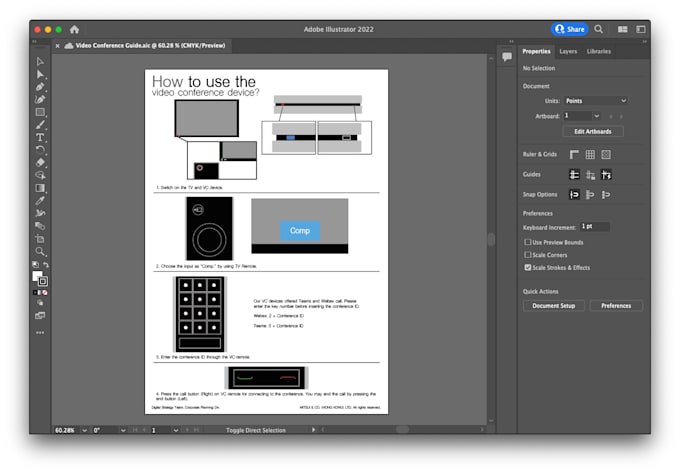This screenshot has width=680, height=473.
Task: Select the Zoom tool
Action: pyautogui.click(x=40, y=251)
